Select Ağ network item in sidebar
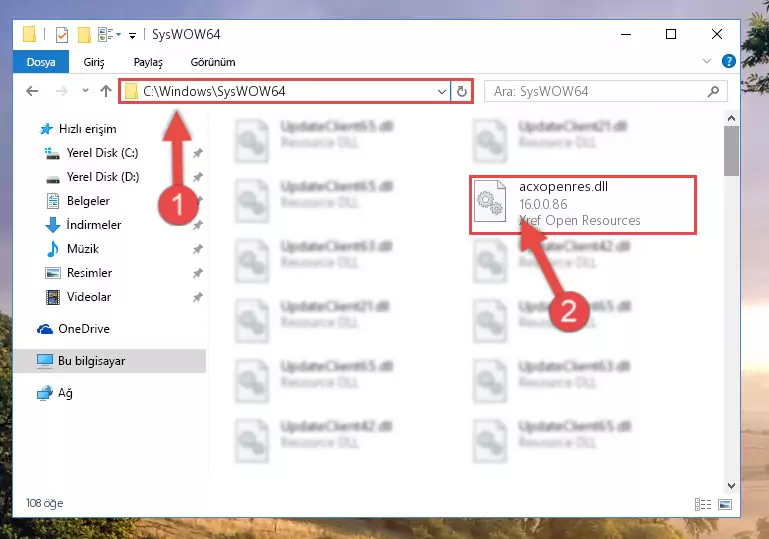This screenshot has height=539, width=769. [65, 393]
